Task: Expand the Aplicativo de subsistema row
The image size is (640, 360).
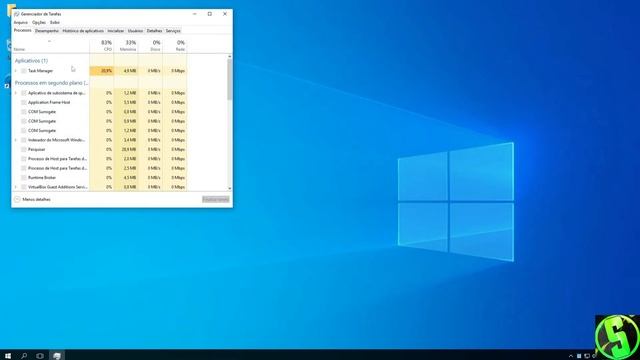Action: click(16, 93)
